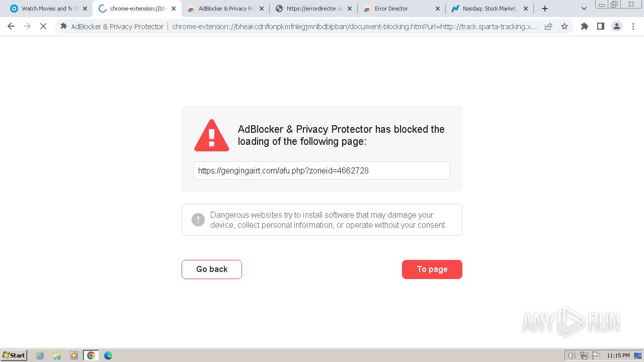Open the Windows Start menu
This screenshot has height=362, width=644.
click(14, 355)
